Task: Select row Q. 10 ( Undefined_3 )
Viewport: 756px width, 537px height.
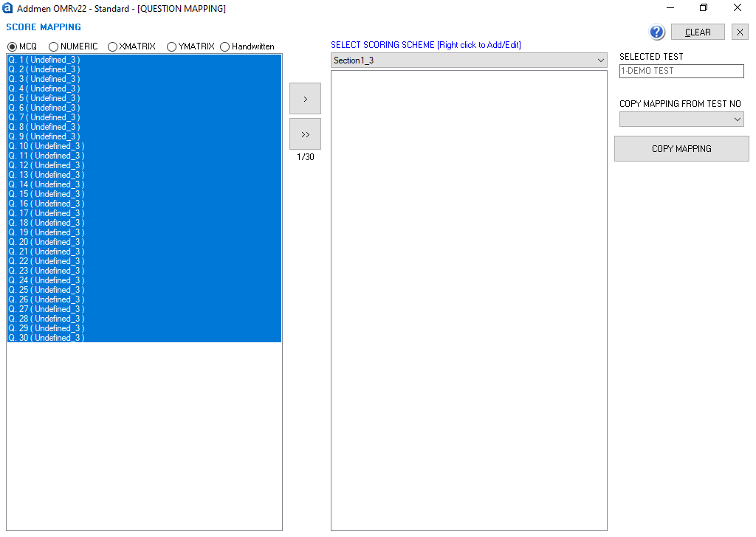Action: [x=144, y=146]
